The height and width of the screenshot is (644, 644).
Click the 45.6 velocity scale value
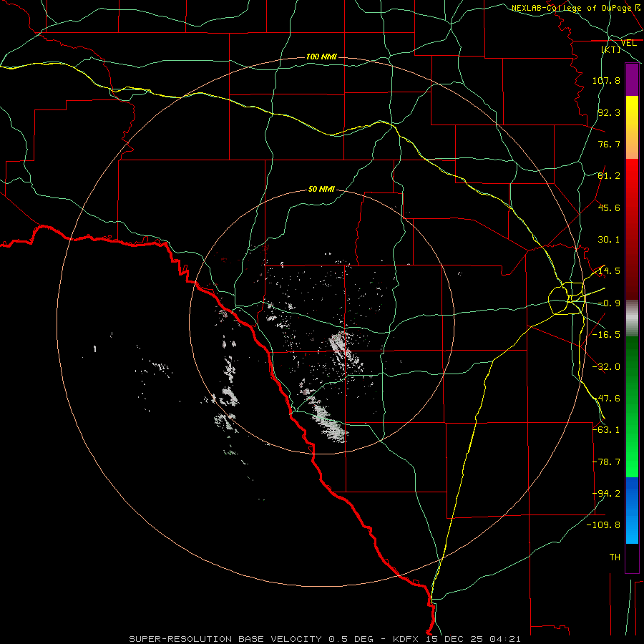click(x=609, y=208)
